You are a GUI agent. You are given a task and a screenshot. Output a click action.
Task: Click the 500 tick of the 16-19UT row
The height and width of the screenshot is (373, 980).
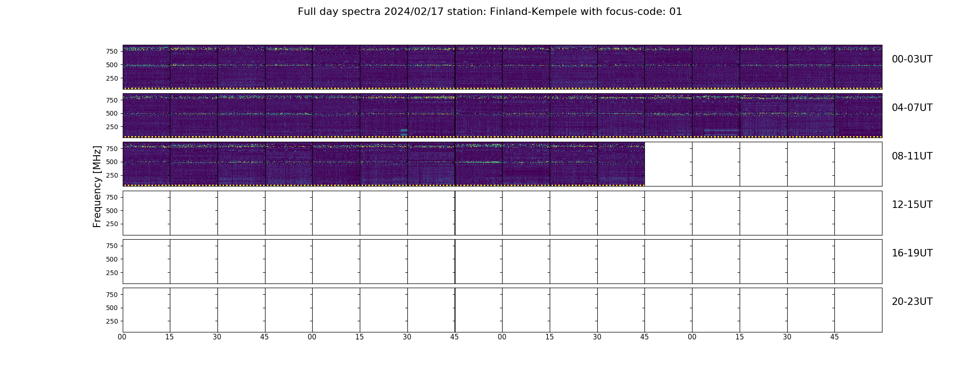coord(112,259)
